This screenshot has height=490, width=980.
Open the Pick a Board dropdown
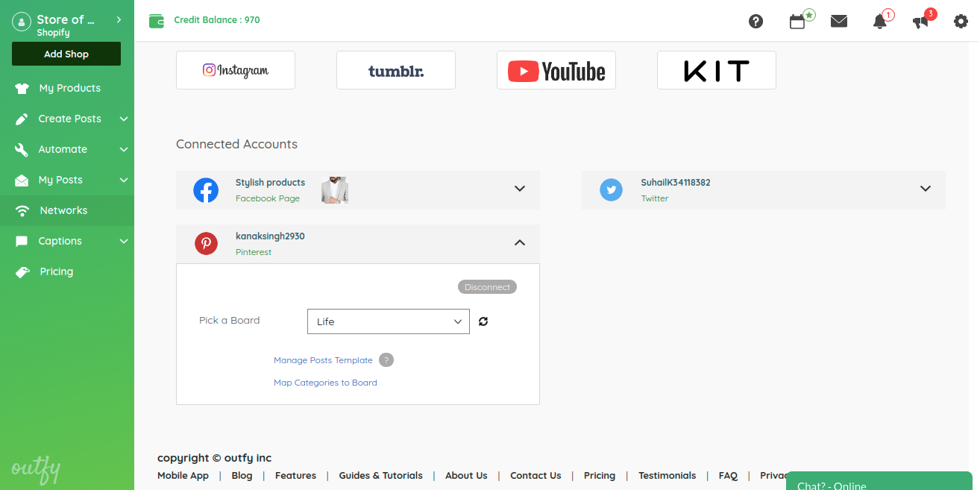389,321
